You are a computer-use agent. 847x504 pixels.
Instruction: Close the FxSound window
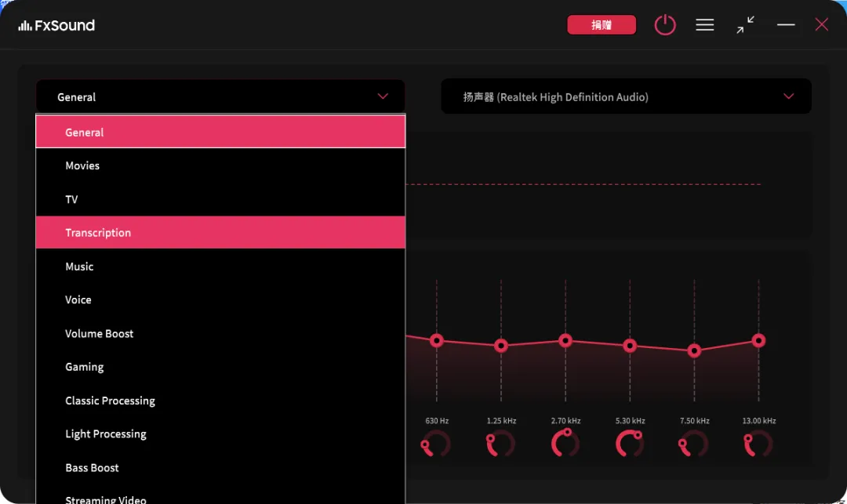pos(822,25)
